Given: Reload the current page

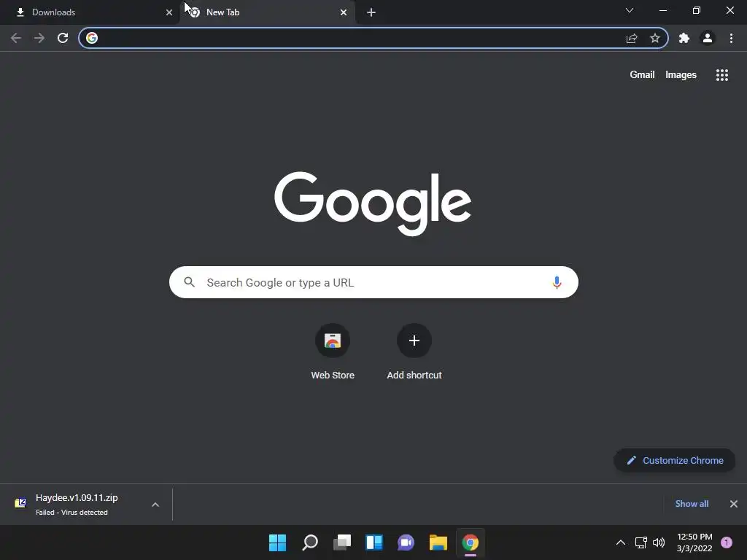Looking at the screenshot, I should 63,38.
